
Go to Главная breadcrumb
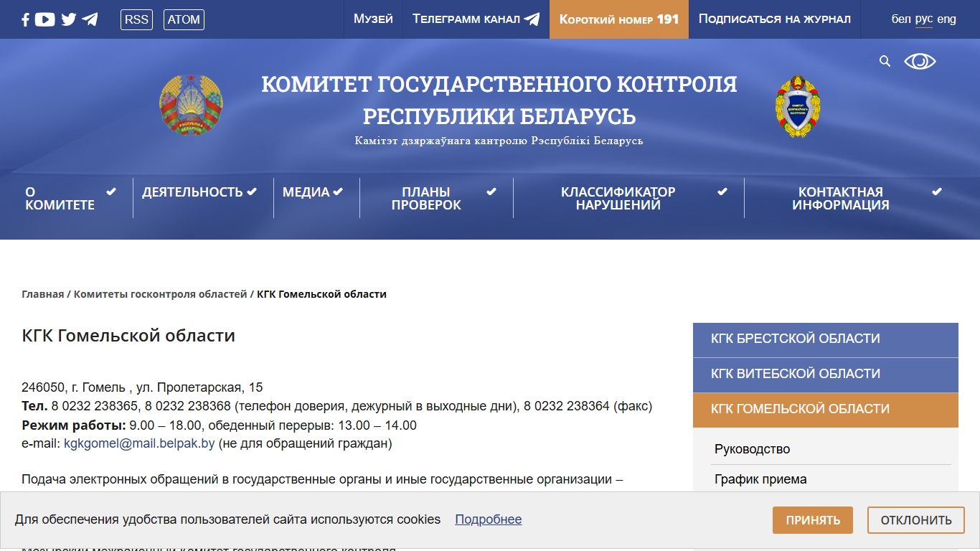(43, 294)
